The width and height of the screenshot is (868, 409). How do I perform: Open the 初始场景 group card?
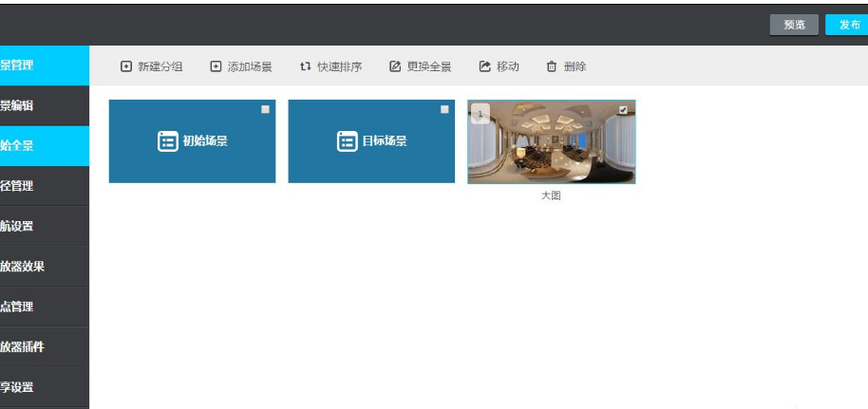click(192, 141)
